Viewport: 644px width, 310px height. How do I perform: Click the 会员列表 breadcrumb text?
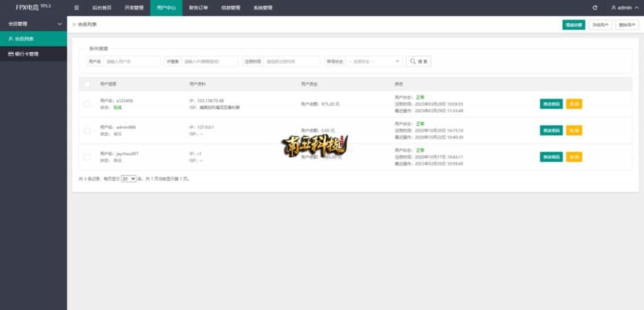pos(87,25)
